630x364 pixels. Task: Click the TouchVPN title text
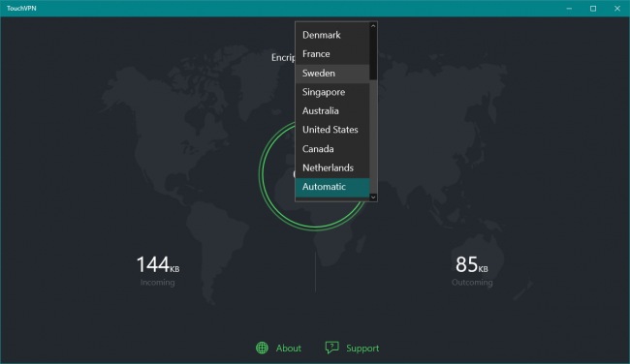point(21,9)
